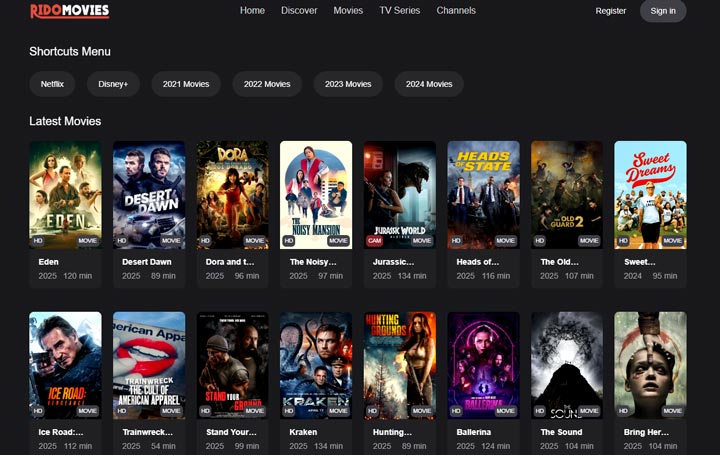Click the Desert Dawn title text
The image size is (720, 455).
tap(147, 262)
